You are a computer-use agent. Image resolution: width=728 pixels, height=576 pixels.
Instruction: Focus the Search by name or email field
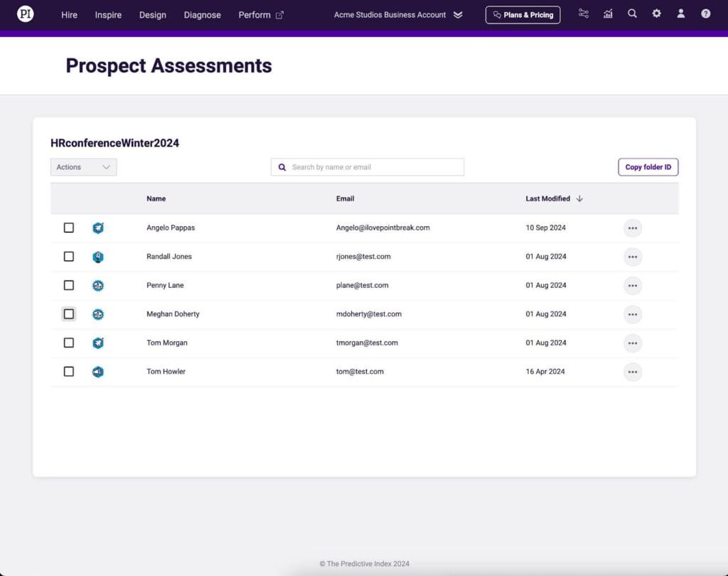click(375, 167)
